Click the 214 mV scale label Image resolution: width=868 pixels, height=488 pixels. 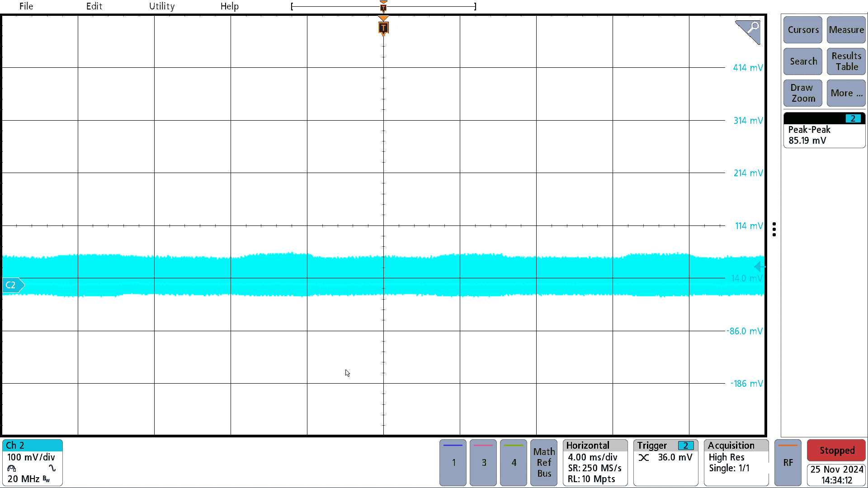(748, 173)
